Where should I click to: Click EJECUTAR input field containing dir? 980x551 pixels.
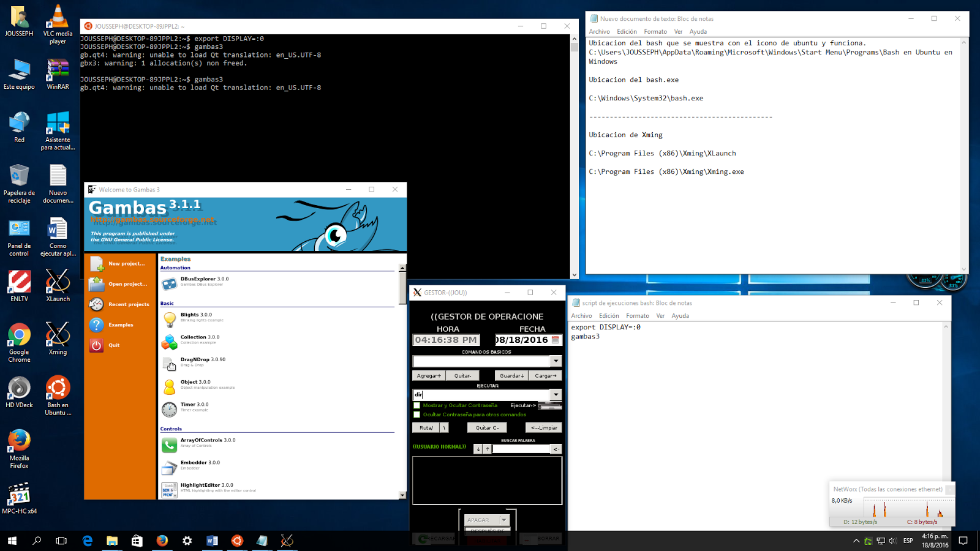pos(481,395)
